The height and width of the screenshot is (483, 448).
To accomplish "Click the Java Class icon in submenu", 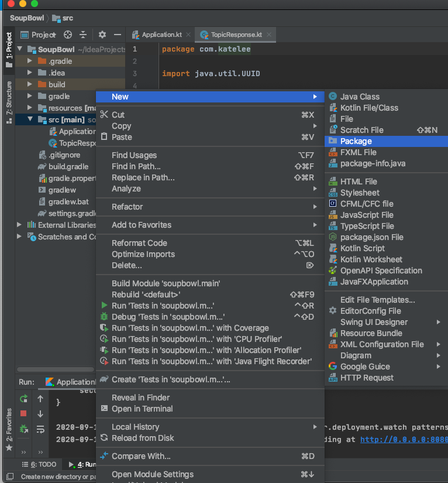I will tap(333, 97).
